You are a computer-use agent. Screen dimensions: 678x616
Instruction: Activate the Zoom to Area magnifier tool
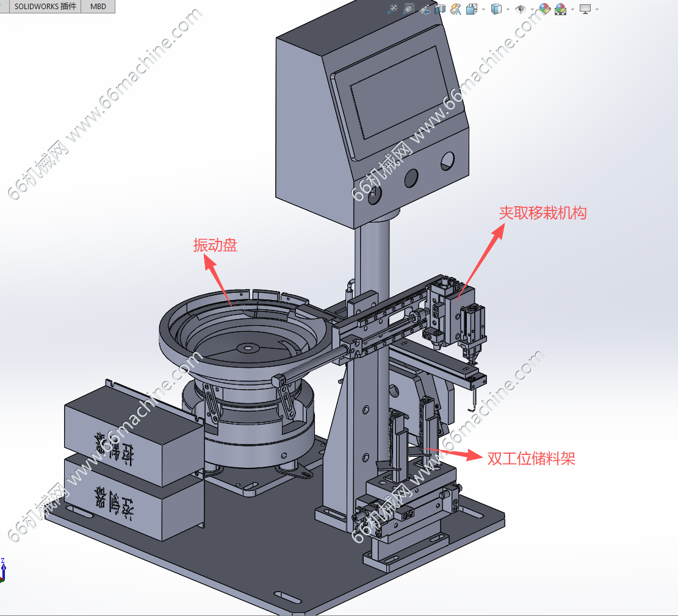(x=409, y=9)
